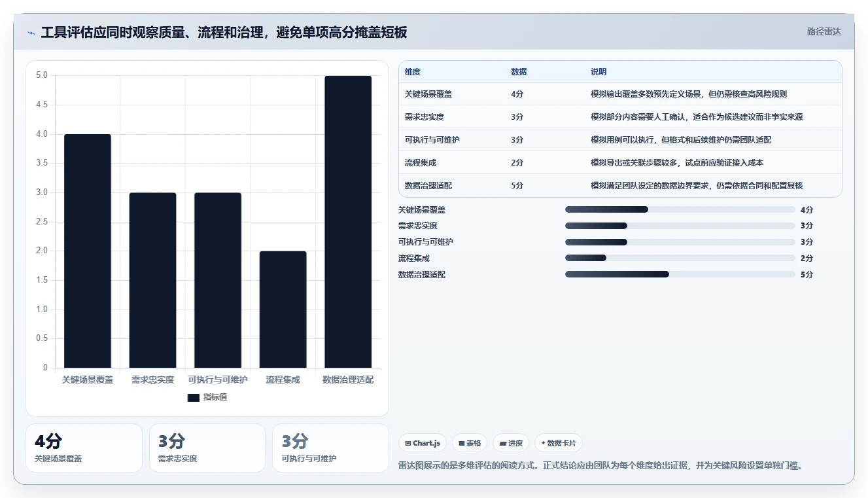Click the slide title about 工具评估
The image size is (868, 498).
click(x=224, y=33)
